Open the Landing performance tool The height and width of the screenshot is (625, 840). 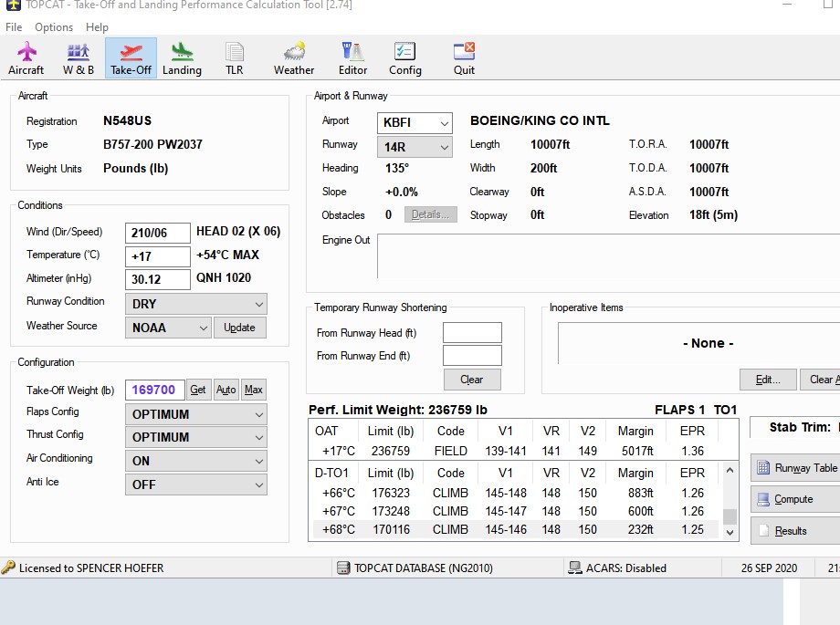[x=183, y=57]
